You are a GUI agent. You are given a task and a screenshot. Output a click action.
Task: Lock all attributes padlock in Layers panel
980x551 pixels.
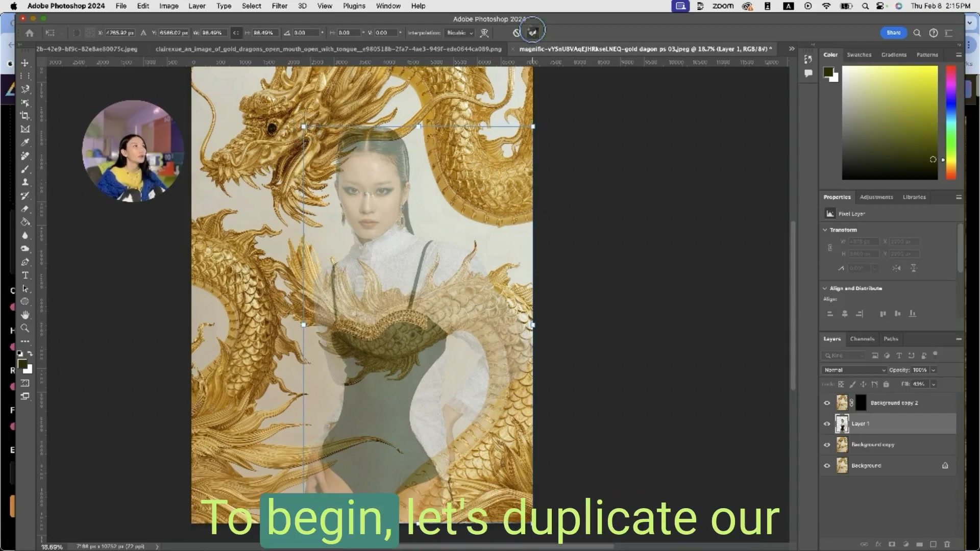point(886,384)
